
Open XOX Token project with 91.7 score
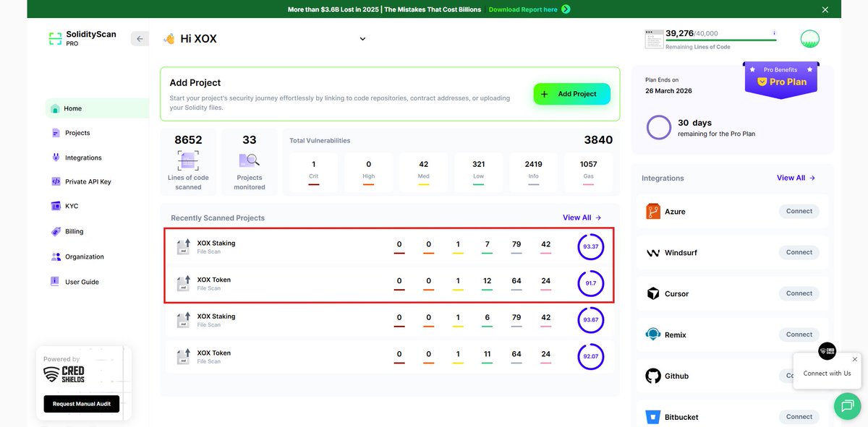click(x=389, y=283)
